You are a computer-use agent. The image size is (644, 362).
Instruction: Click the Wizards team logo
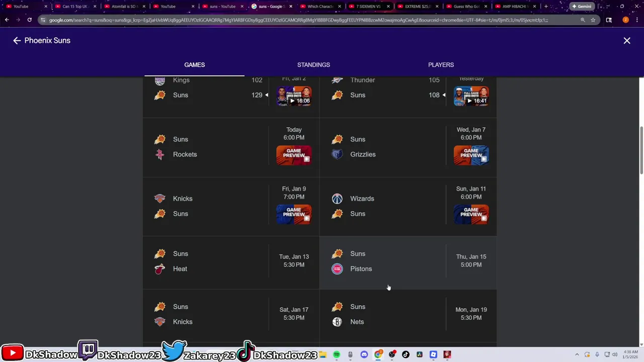[x=337, y=199]
